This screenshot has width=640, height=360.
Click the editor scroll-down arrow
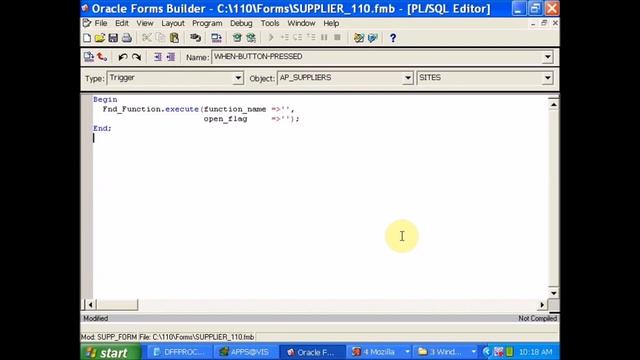(x=553, y=293)
